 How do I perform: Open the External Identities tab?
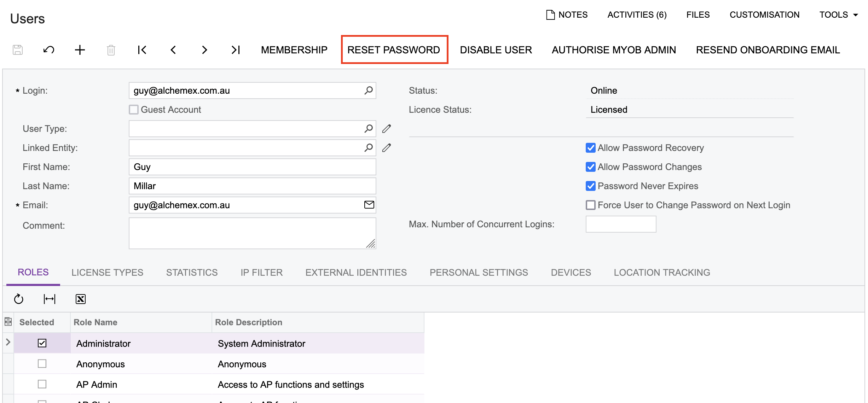coord(356,272)
